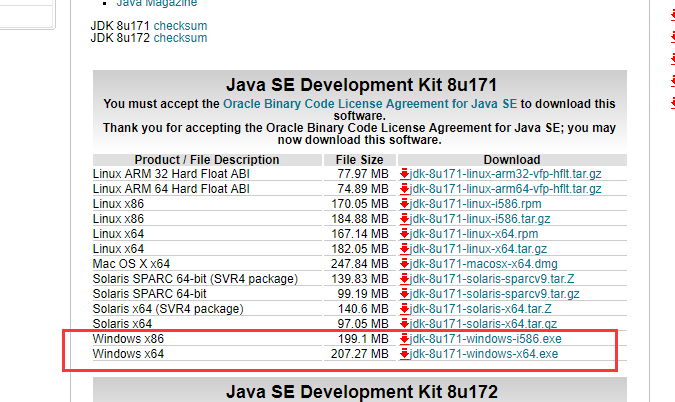
Task: Open the Java Magazine link
Action: pos(157,3)
